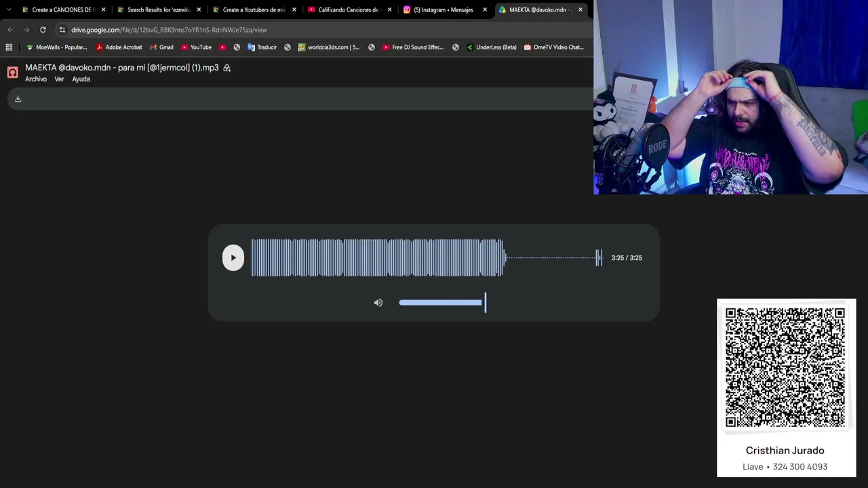The width and height of the screenshot is (868, 488).
Task: Seek within the audio waveform
Action: (x=427, y=258)
